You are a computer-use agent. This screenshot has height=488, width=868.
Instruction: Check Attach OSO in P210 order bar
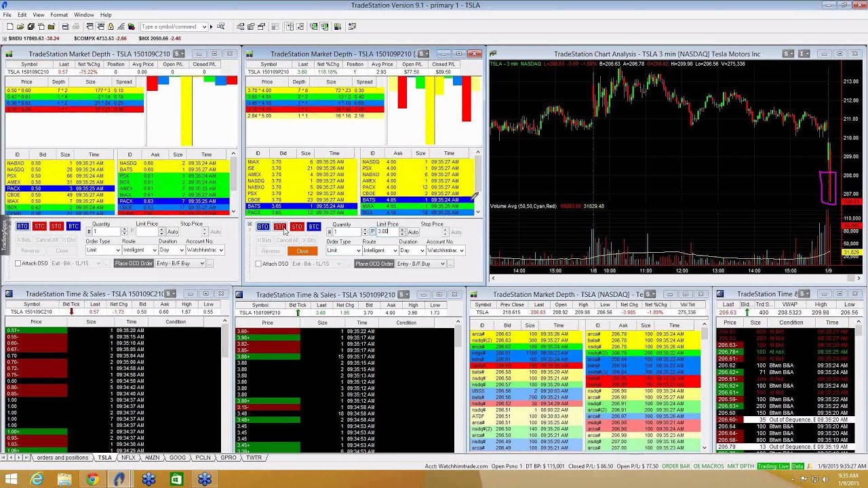258,264
